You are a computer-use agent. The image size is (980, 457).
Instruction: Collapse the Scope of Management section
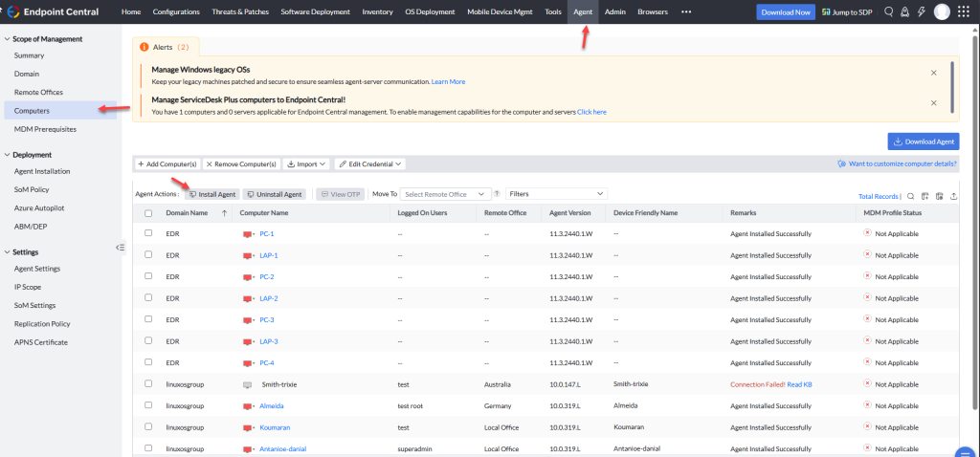tap(7, 38)
